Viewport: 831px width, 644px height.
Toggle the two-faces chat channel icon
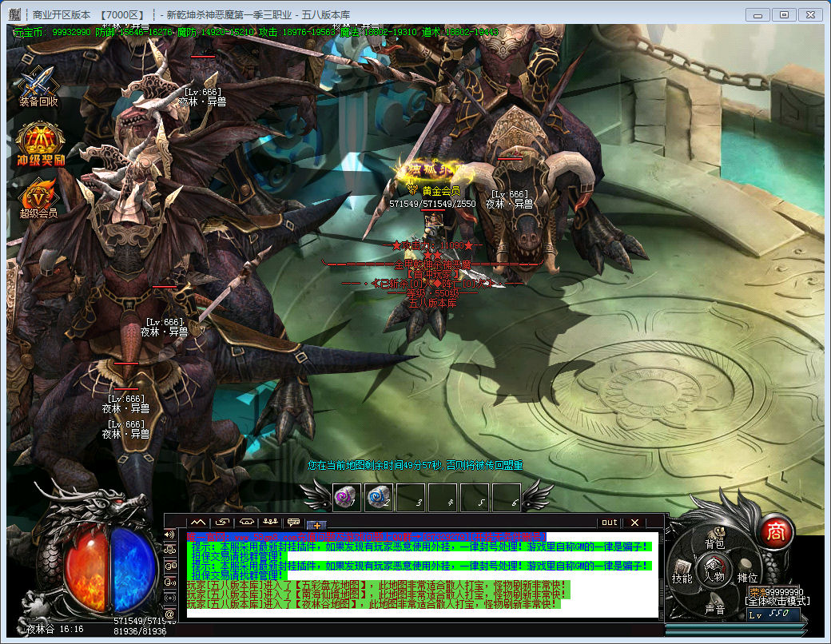tap(169, 566)
